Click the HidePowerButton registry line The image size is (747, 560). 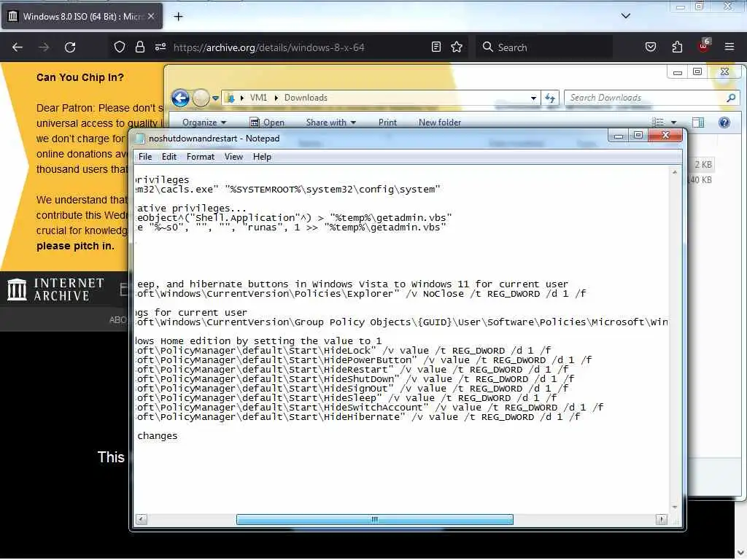coord(363,360)
